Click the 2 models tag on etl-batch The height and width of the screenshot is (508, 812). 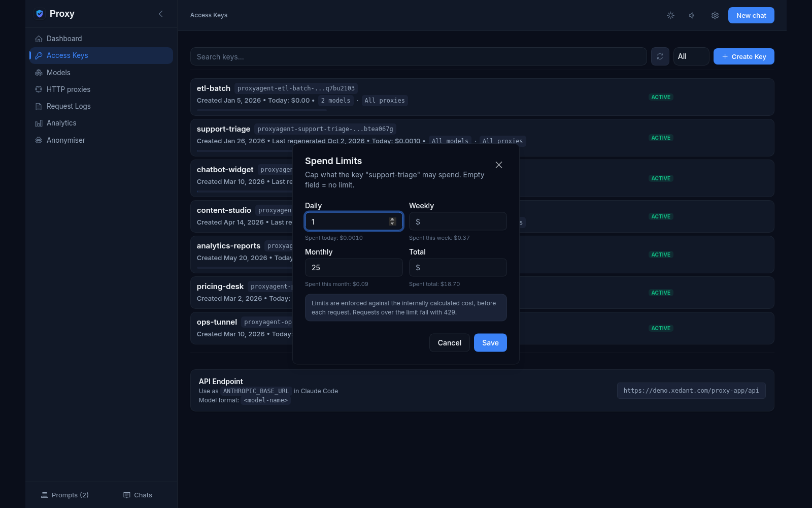pos(335,101)
